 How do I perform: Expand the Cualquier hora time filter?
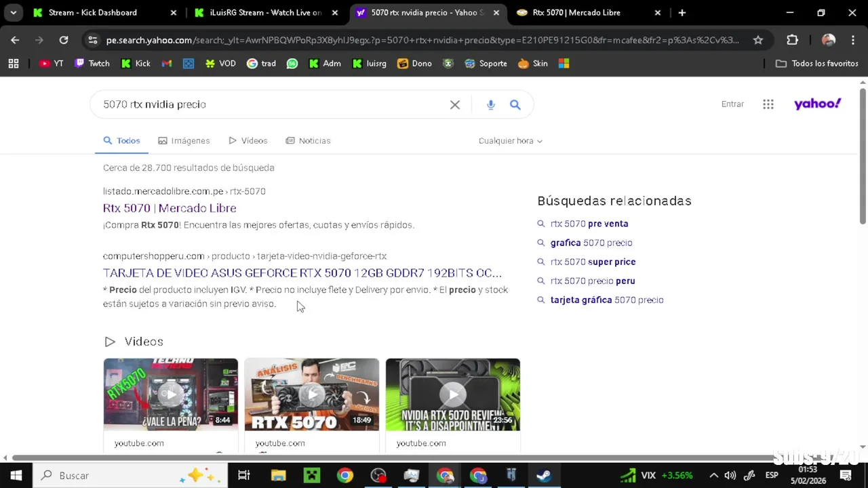511,141
